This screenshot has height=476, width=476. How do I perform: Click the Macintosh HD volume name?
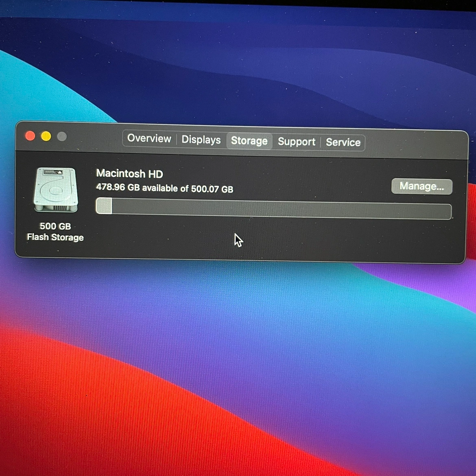[x=129, y=174]
